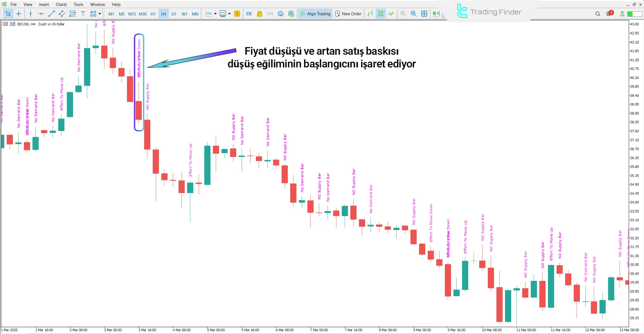The width and height of the screenshot is (644, 334).
Task: Open the Equidistant Channel tool
Action: pos(62,14)
